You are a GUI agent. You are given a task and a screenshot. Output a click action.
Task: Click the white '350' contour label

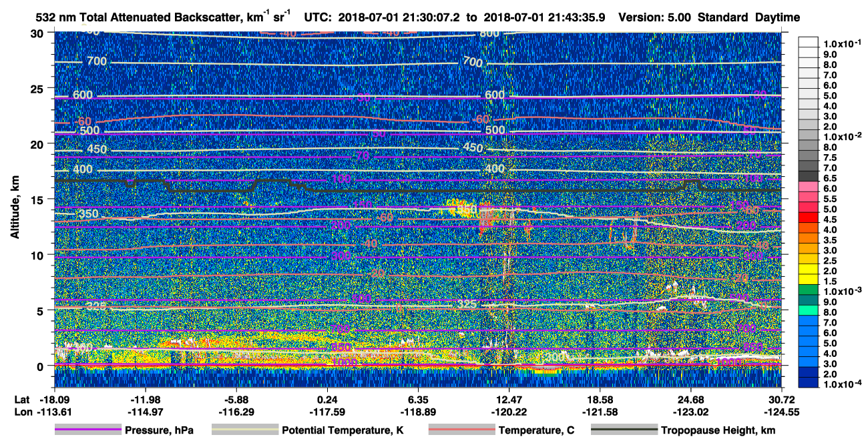coord(90,213)
